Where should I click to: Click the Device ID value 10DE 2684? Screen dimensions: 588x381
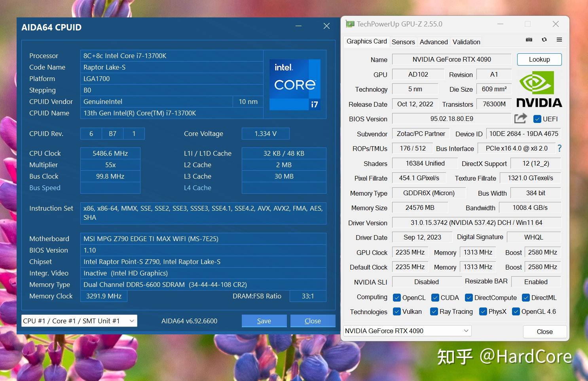click(x=524, y=134)
